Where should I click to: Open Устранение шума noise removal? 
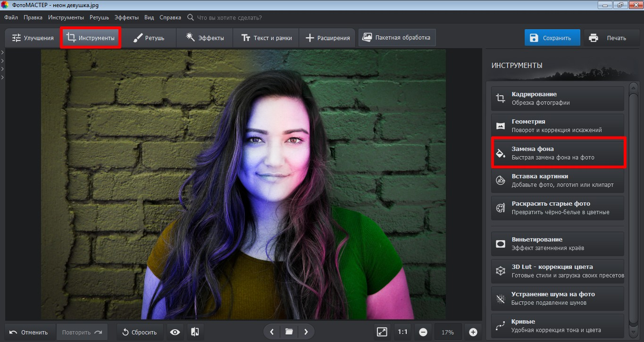[x=557, y=299]
